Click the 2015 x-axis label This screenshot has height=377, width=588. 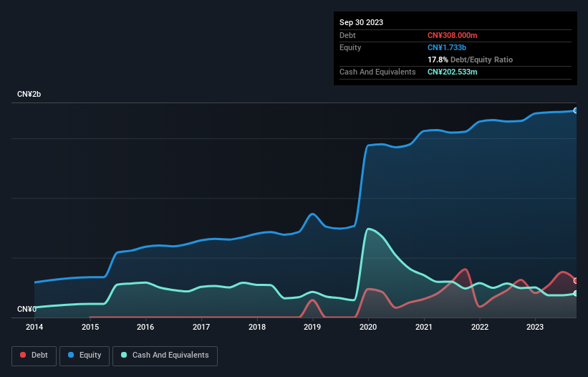[90, 327]
